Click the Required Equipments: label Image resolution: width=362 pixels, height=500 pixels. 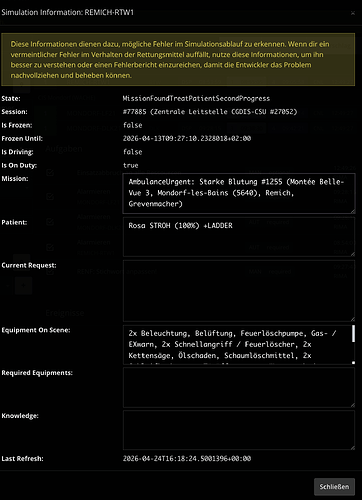point(37,373)
